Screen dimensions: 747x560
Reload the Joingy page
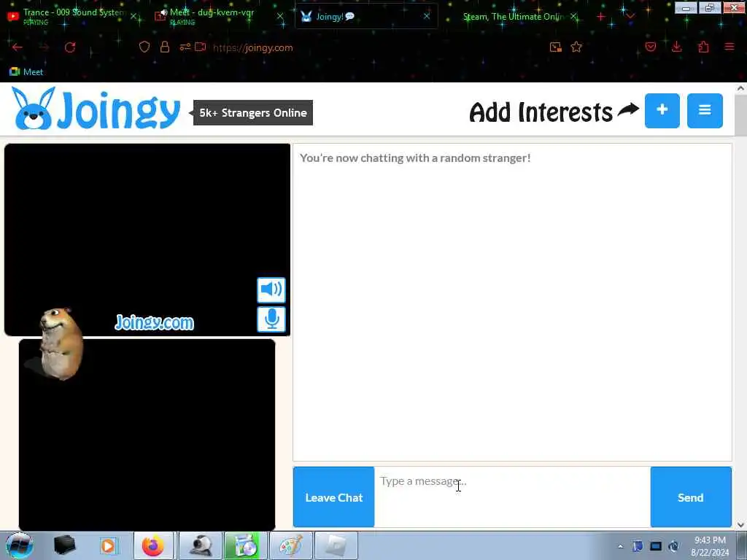pyautogui.click(x=70, y=47)
